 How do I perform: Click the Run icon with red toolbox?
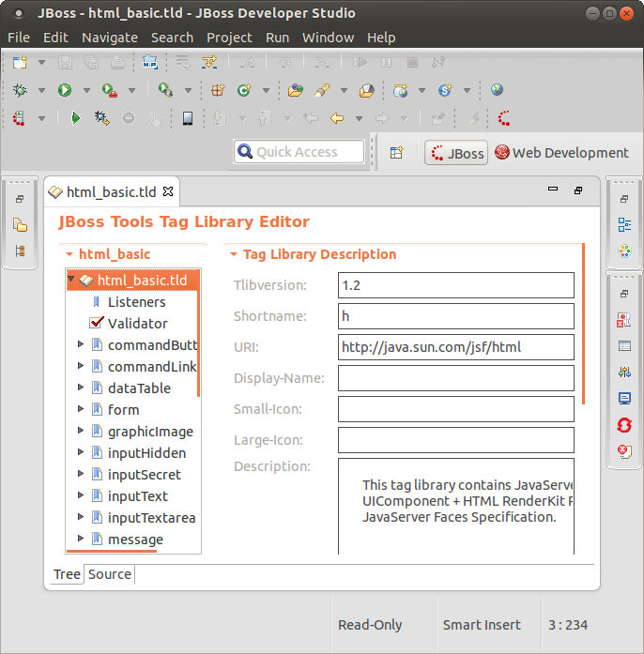tap(110, 90)
